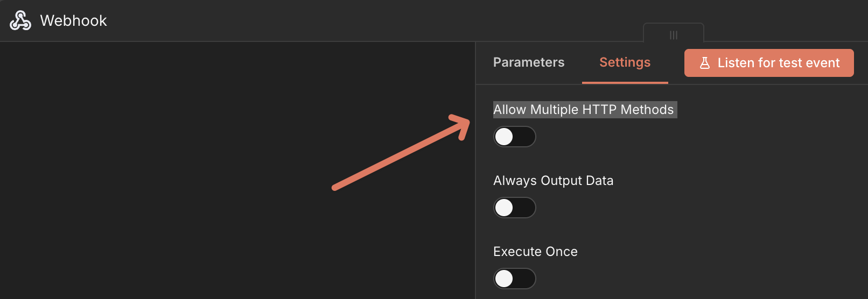868x299 pixels.
Task: Enable Allow Multiple HTTP Methods toggle
Action: coord(514,137)
